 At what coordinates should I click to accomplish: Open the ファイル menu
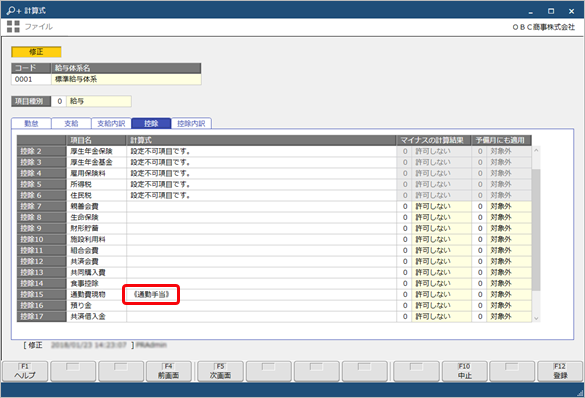pos(38,26)
